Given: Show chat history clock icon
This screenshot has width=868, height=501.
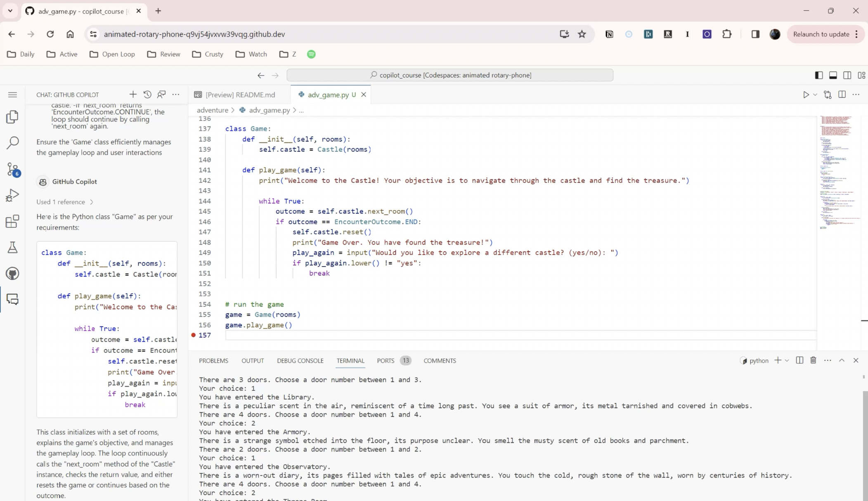Looking at the screenshot, I should (147, 95).
